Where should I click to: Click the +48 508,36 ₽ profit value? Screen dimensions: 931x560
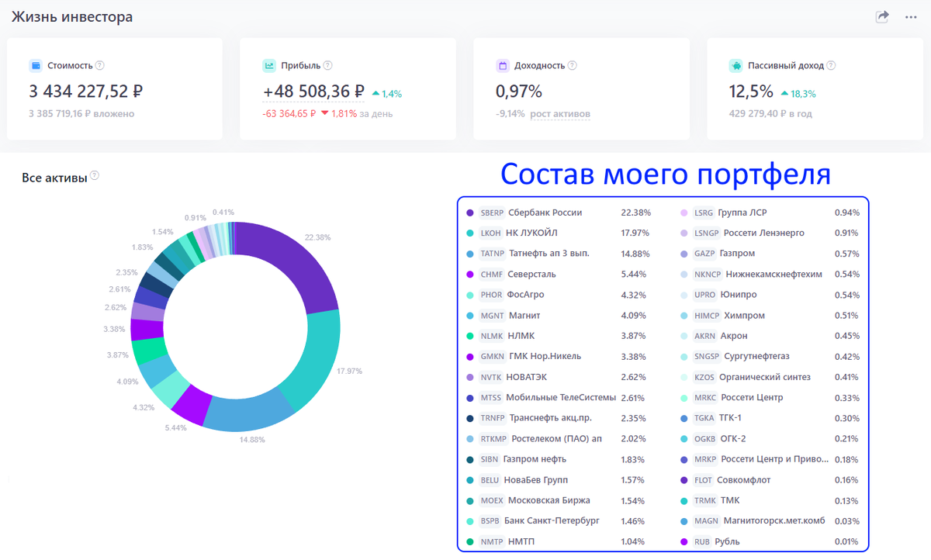(313, 92)
